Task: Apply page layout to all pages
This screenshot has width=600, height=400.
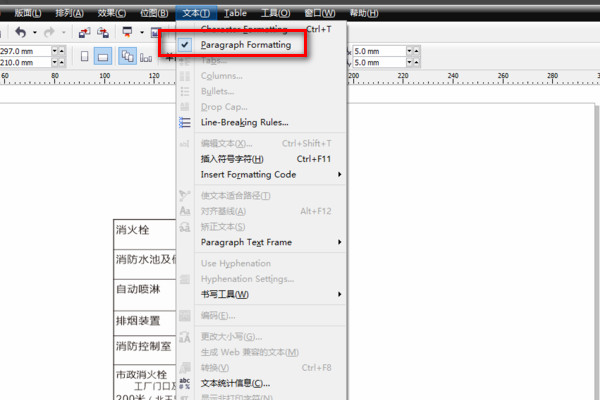Action: coord(127,56)
